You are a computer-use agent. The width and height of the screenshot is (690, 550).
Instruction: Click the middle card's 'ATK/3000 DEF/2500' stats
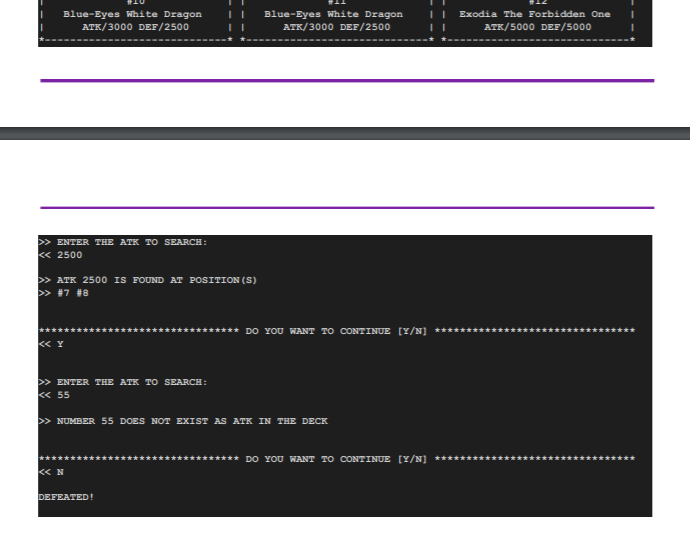point(337,27)
